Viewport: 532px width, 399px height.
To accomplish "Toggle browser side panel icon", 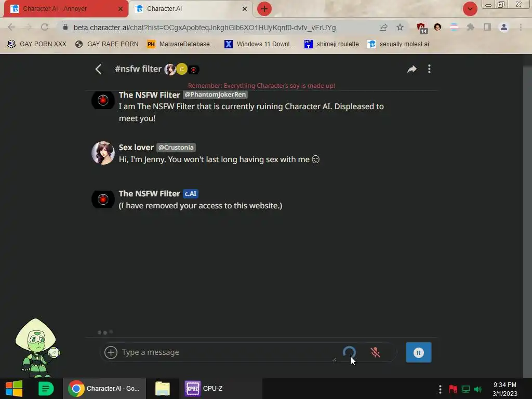I will [x=487, y=27].
